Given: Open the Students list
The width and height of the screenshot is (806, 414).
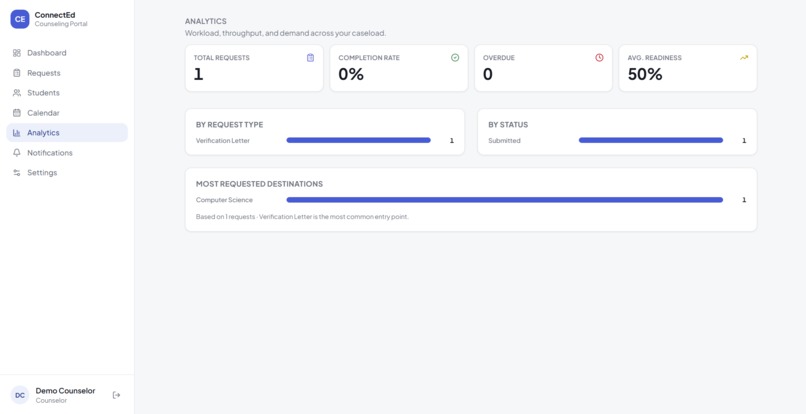Looking at the screenshot, I should click(67, 93).
